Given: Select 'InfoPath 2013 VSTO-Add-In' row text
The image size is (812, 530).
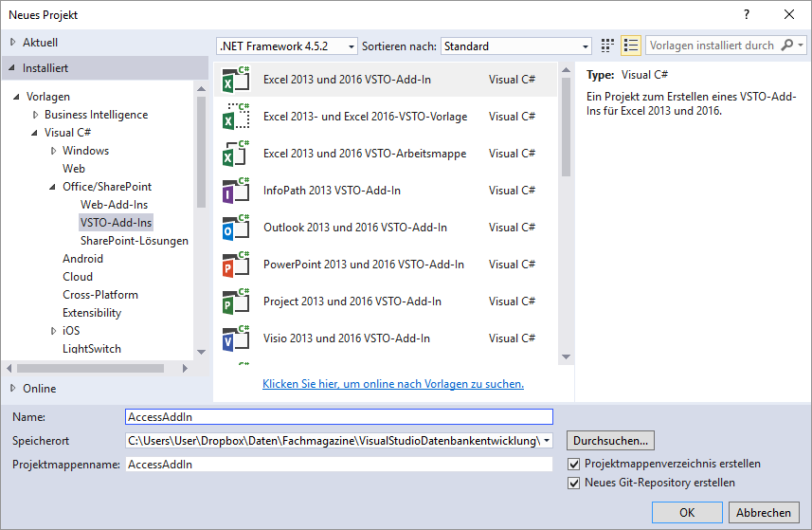Looking at the screenshot, I should tap(332, 191).
